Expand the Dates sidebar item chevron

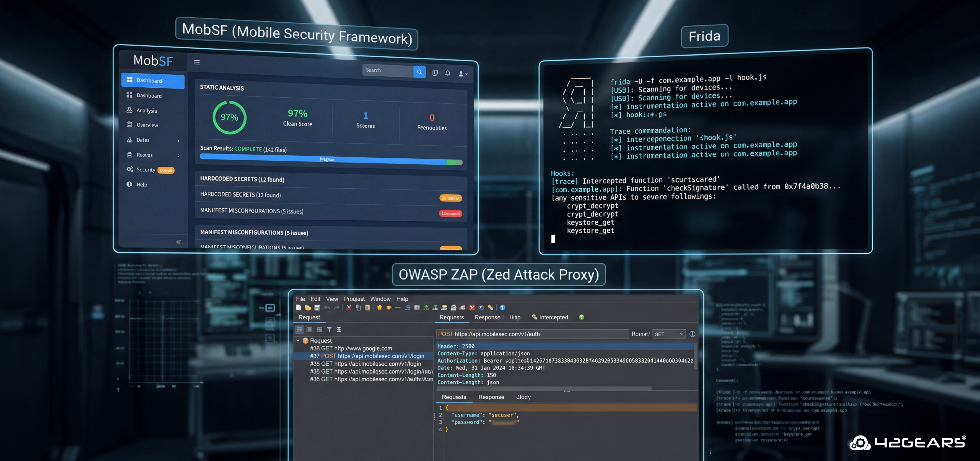coord(178,141)
